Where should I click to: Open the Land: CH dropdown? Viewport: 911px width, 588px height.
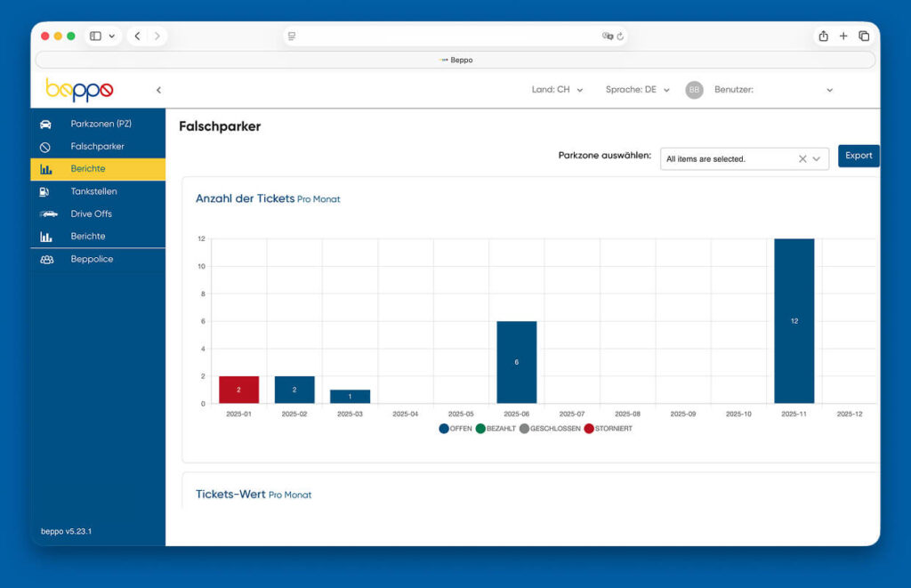pyautogui.click(x=558, y=90)
